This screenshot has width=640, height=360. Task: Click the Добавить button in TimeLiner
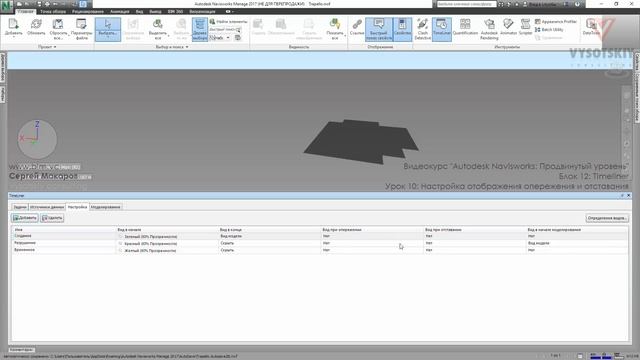pos(25,218)
